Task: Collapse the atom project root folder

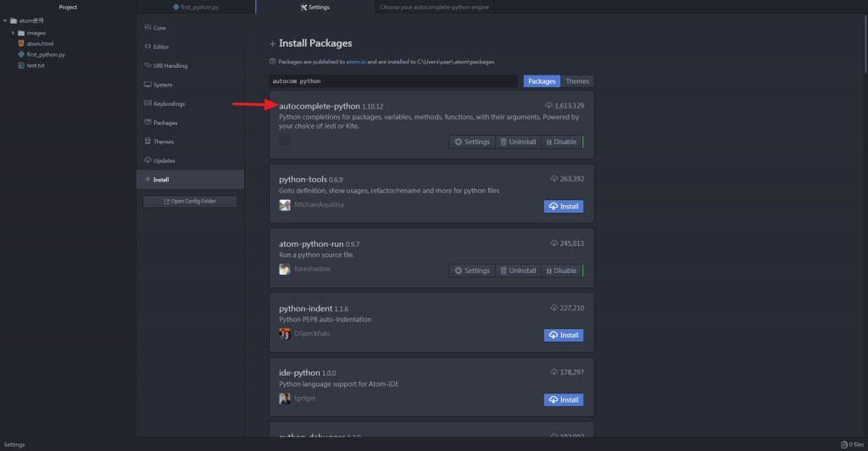Action: click(5, 20)
